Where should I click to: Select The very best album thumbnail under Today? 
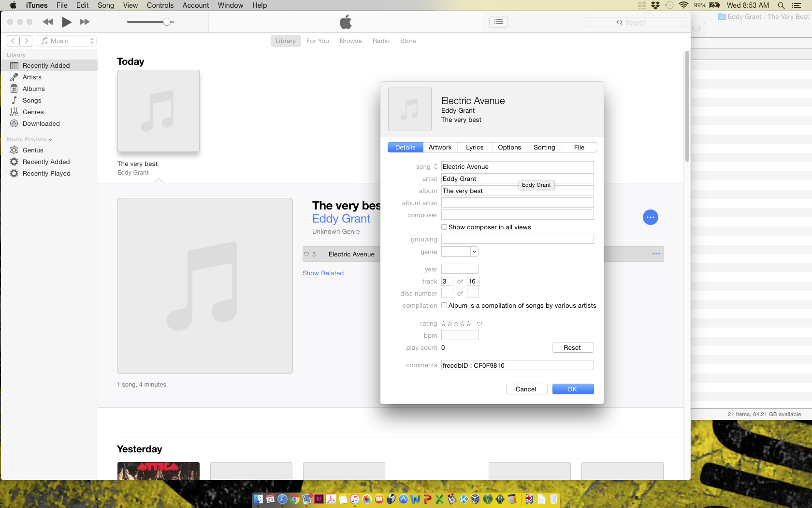(x=159, y=111)
